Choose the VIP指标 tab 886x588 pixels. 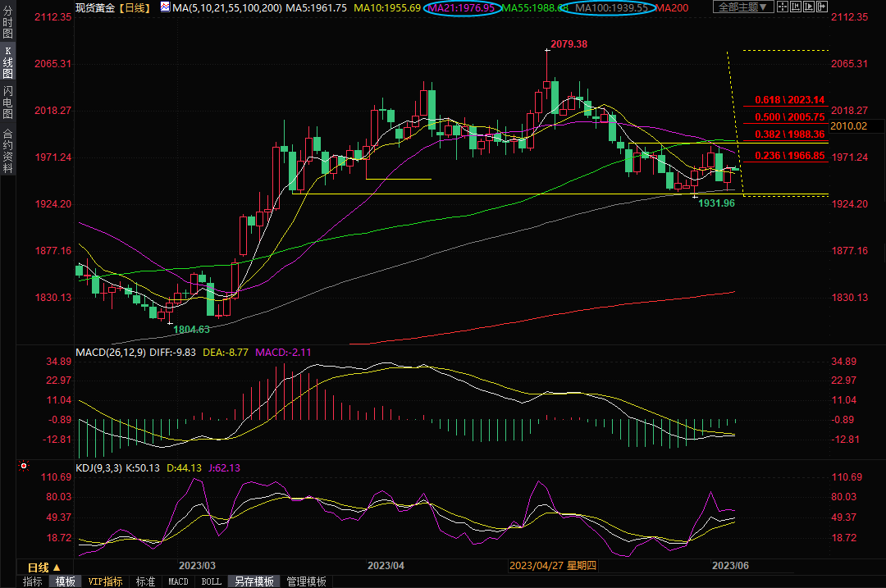pos(105,581)
